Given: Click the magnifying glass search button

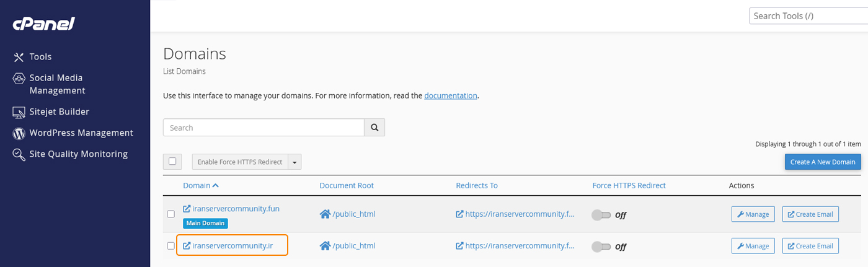Looking at the screenshot, I should (374, 128).
